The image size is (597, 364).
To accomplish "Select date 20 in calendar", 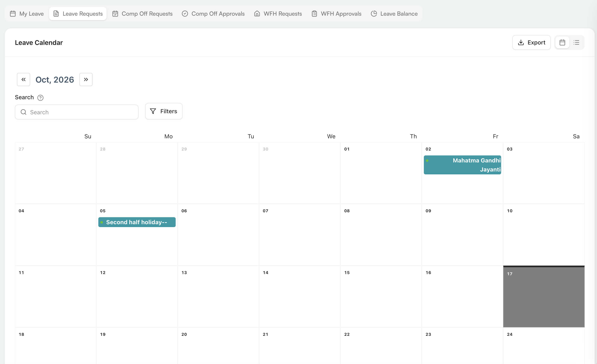I will tap(218, 346).
